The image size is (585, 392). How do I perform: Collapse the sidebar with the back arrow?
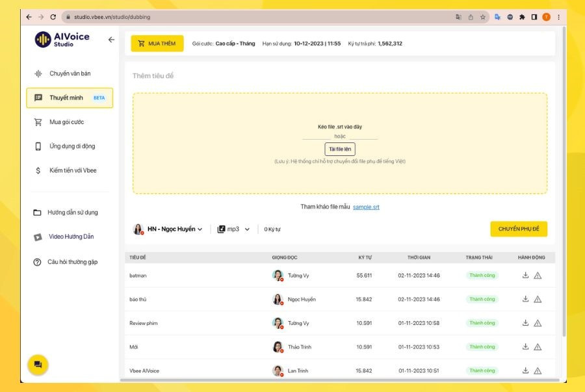(111, 40)
